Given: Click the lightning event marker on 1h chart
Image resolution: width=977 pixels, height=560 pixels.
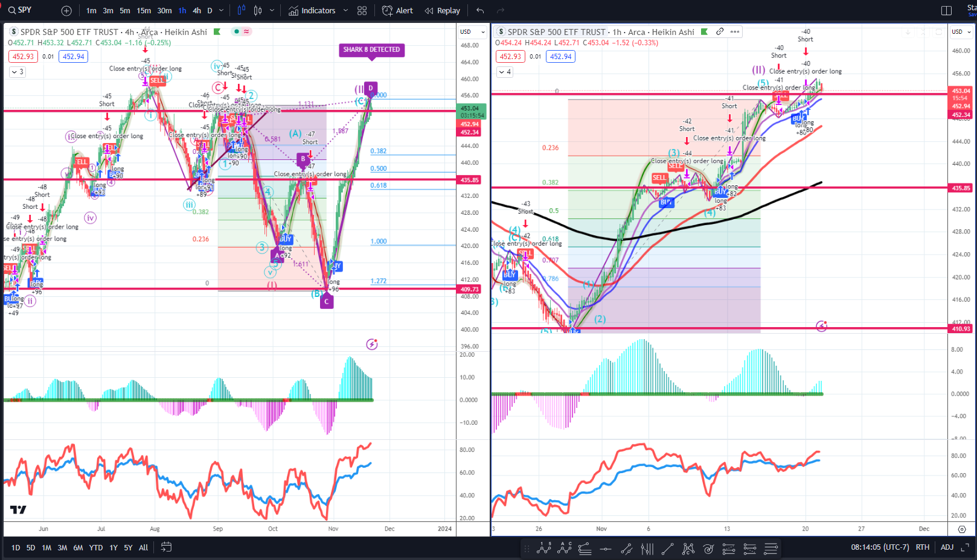Looking at the screenshot, I should click(x=821, y=326).
